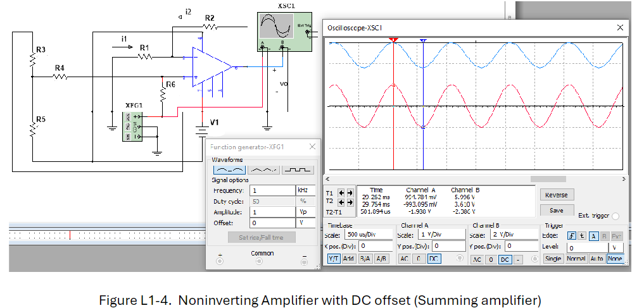Set Channel B coupling to 0
644x308 pixels.
pyautogui.click(x=491, y=259)
